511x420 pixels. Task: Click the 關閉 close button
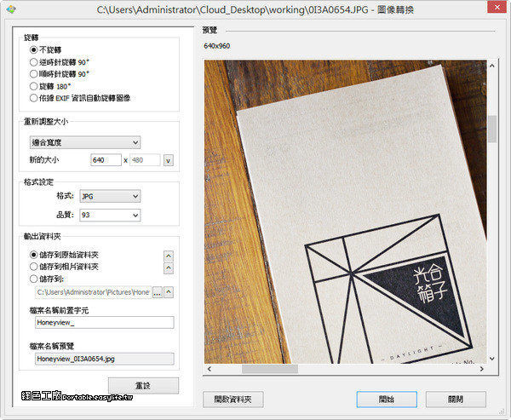456,400
